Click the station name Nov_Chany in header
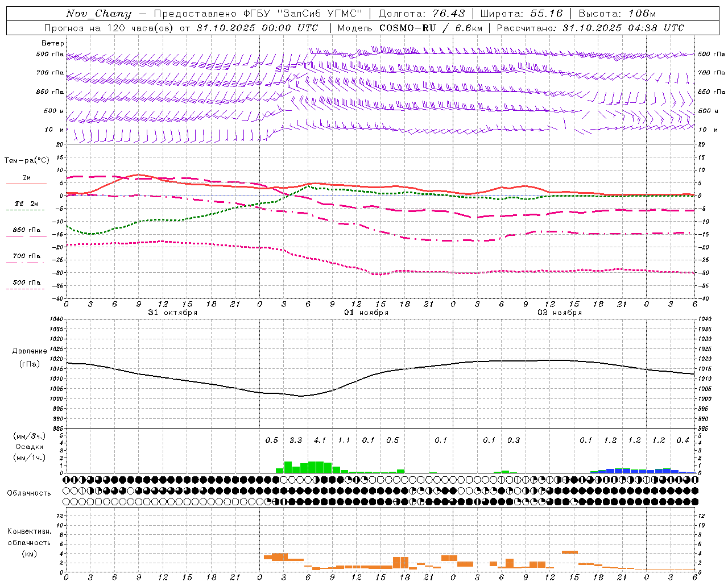Viewport: 728px width, 582px height. pyautogui.click(x=98, y=14)
